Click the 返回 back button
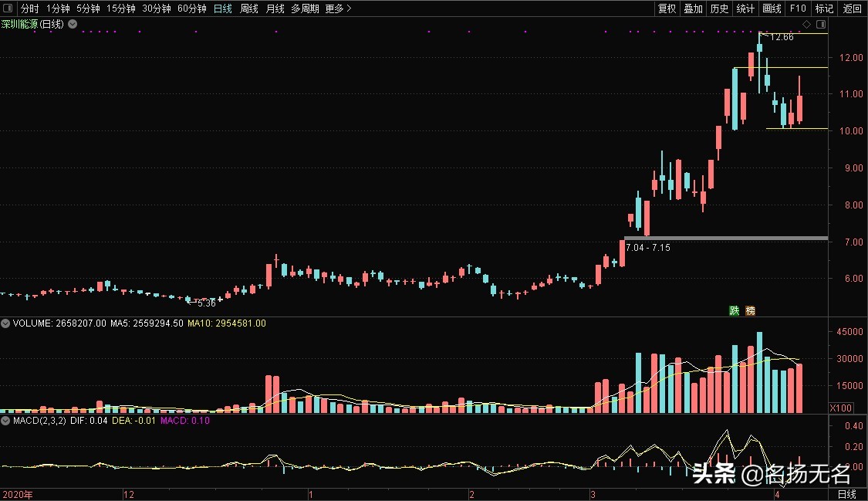 [x=852, y=8]
